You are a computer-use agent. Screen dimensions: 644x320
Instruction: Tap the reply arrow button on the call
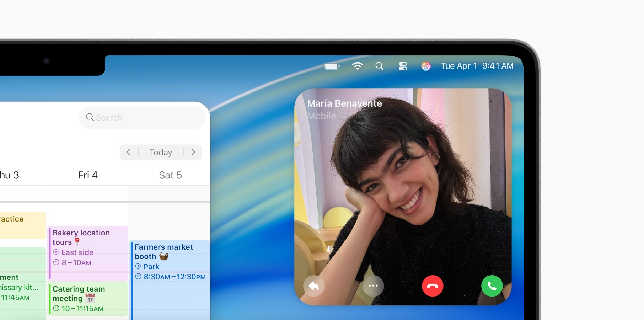click(x=314, y=286)
